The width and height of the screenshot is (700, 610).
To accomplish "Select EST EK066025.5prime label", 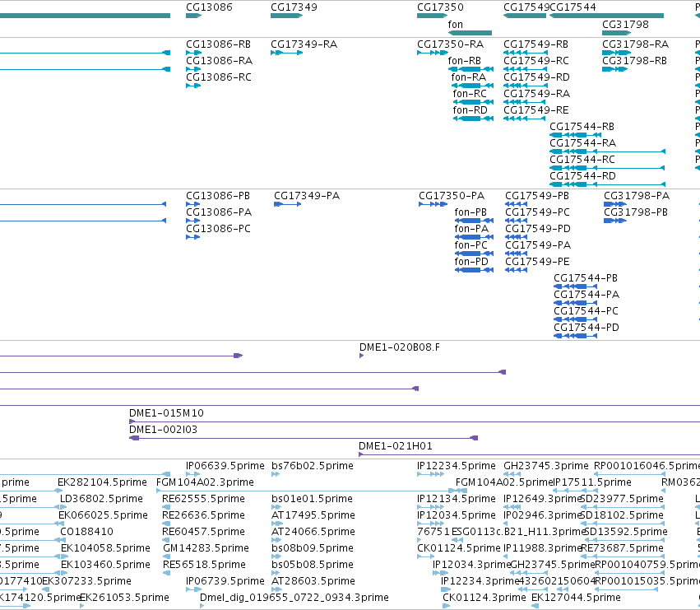I will [103, 515].
